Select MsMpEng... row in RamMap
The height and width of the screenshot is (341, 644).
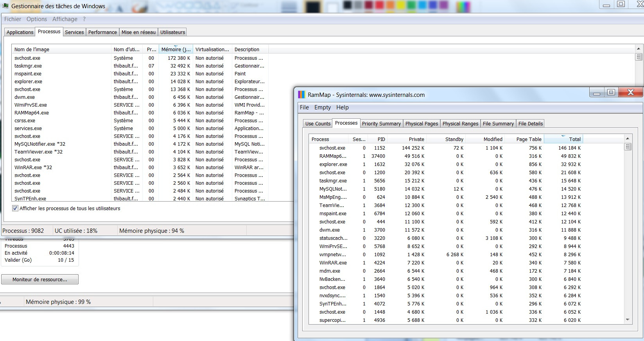coord(446,197)
